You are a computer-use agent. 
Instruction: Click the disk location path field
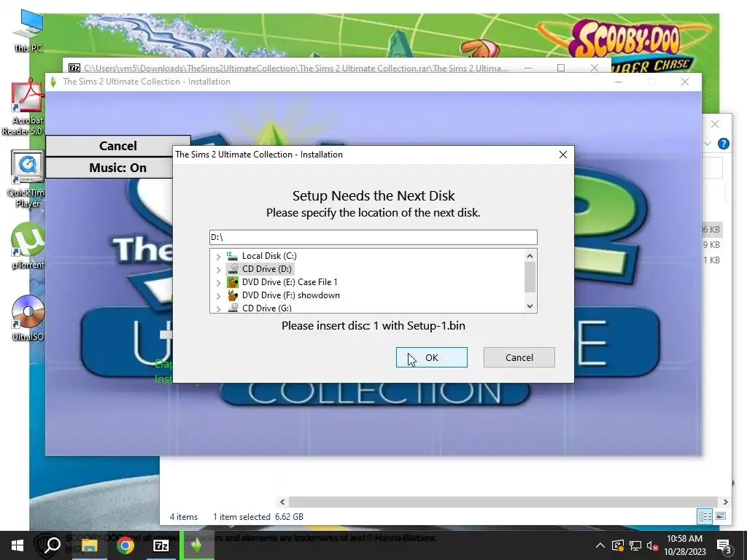[373, 237]
